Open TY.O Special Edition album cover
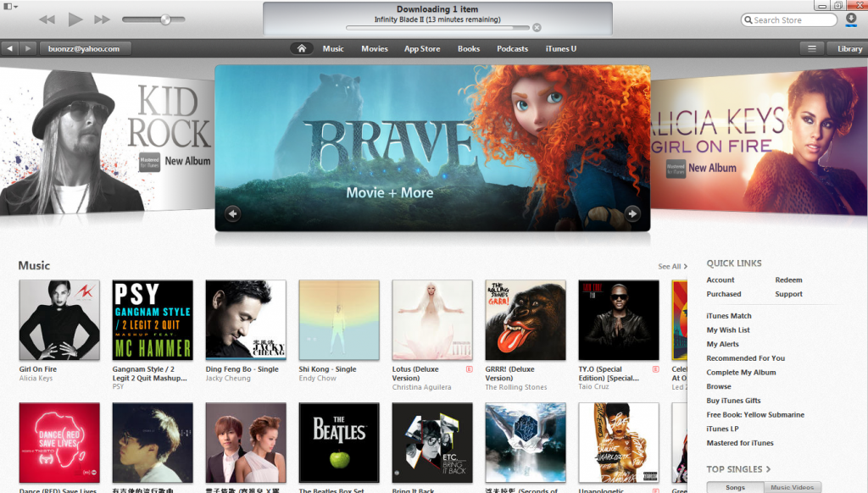The image size is (868, 493). click(x=619, y=320)
